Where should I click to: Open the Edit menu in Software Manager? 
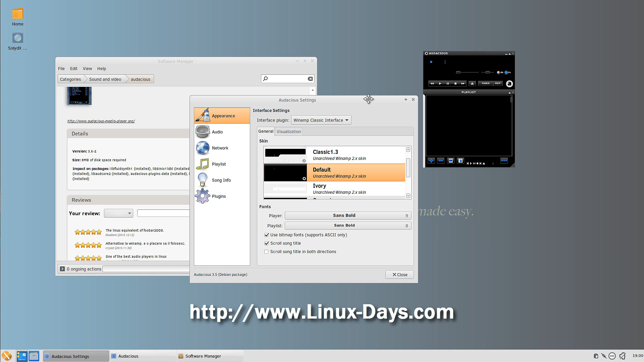point(74,69)
